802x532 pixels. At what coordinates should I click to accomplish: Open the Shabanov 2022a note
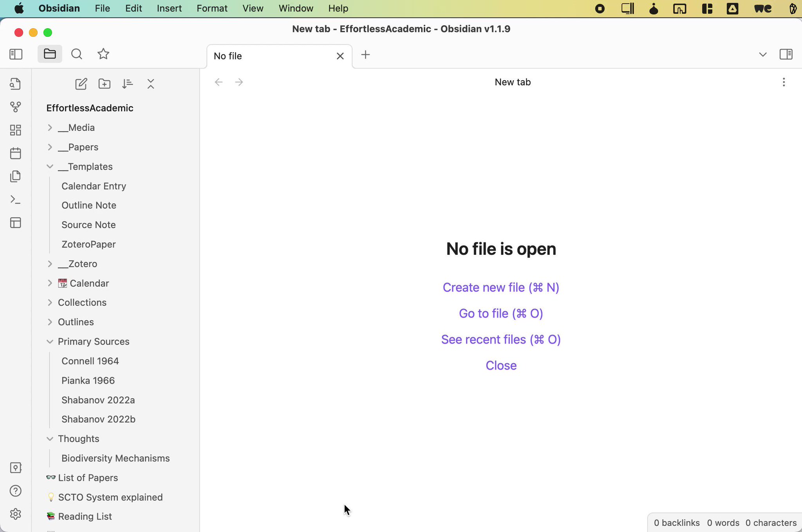point(98,400)
